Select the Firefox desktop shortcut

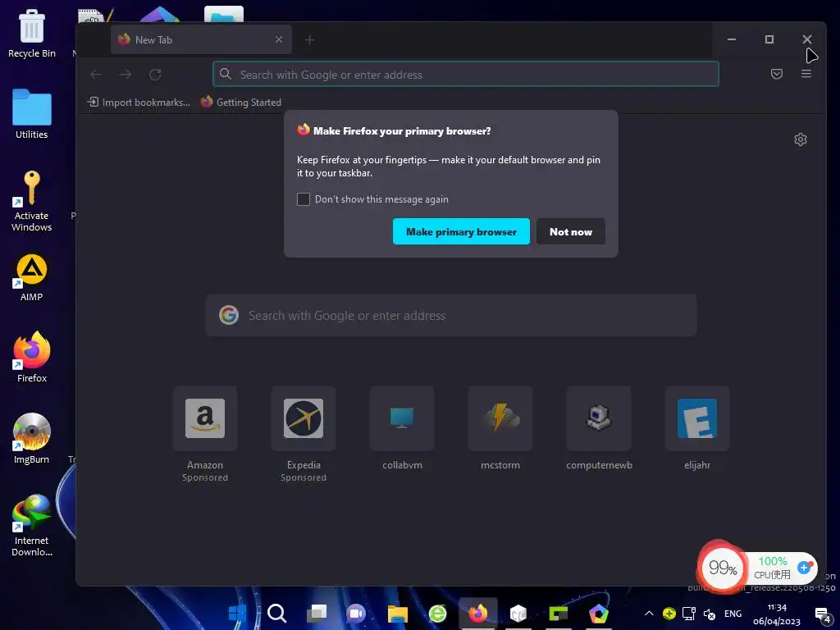(x=32, y=358)
